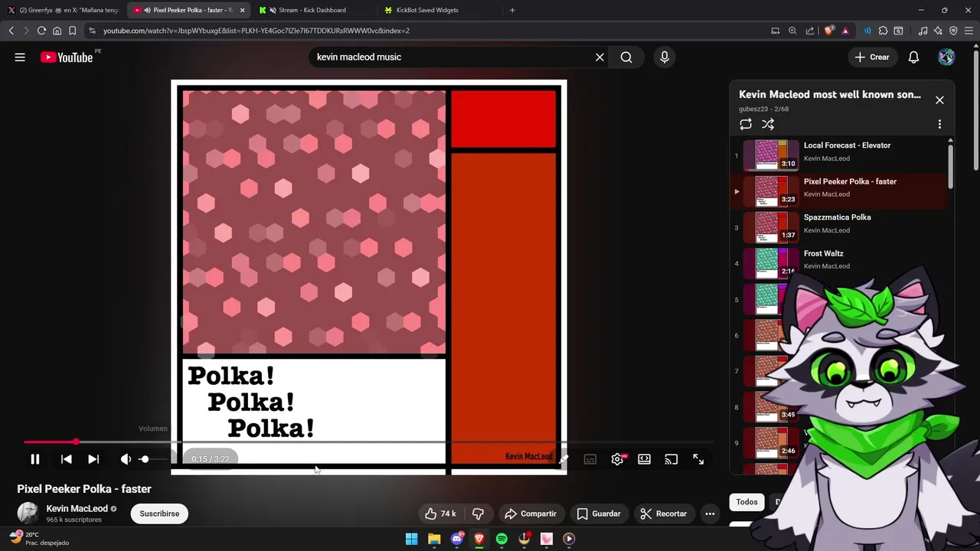Open more actions menu below the video
980x551 pixels.
tap(710, 514)
